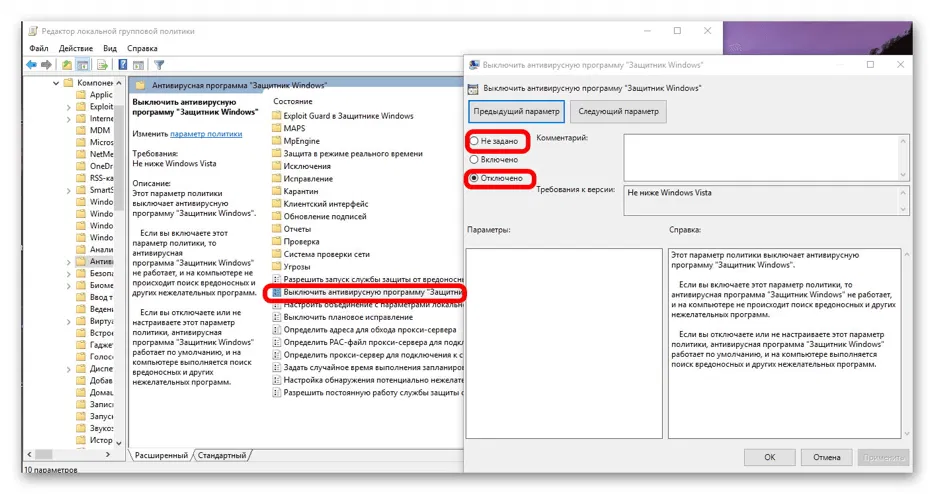This screenshot has height=494, width=934.
Task: Click the Применить button
Action: pyautogui.click(x=884, y=457)
